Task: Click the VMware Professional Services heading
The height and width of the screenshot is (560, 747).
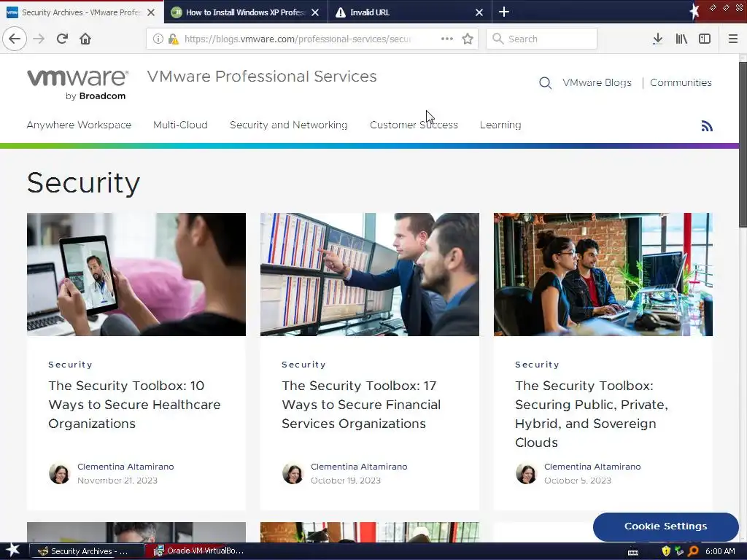Action: click(262, 76)
